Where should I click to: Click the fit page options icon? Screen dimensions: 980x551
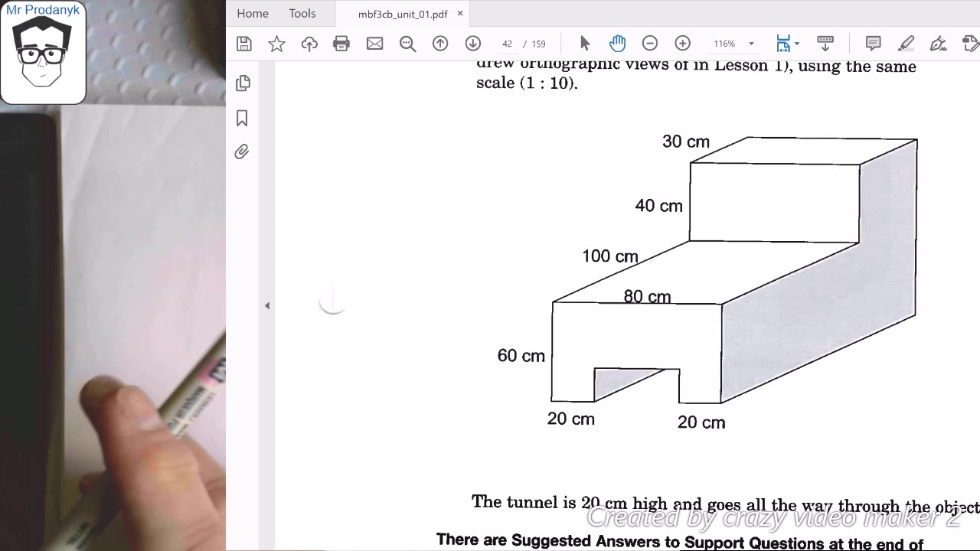[782, 44]
